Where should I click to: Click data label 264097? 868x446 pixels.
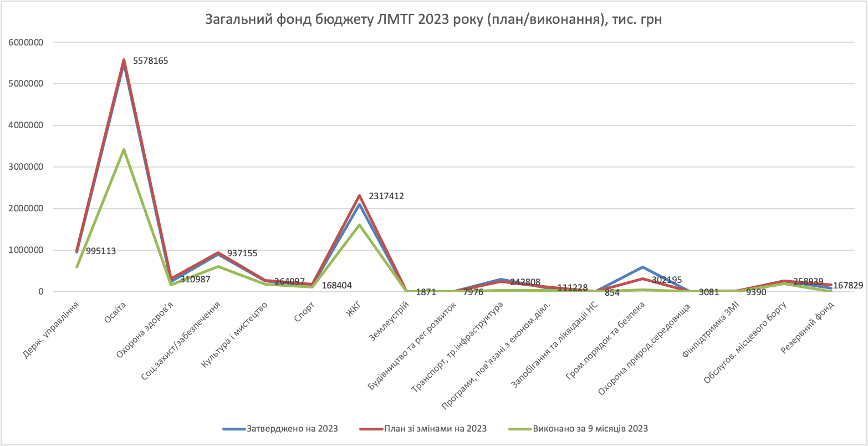[x=289, y=281]
